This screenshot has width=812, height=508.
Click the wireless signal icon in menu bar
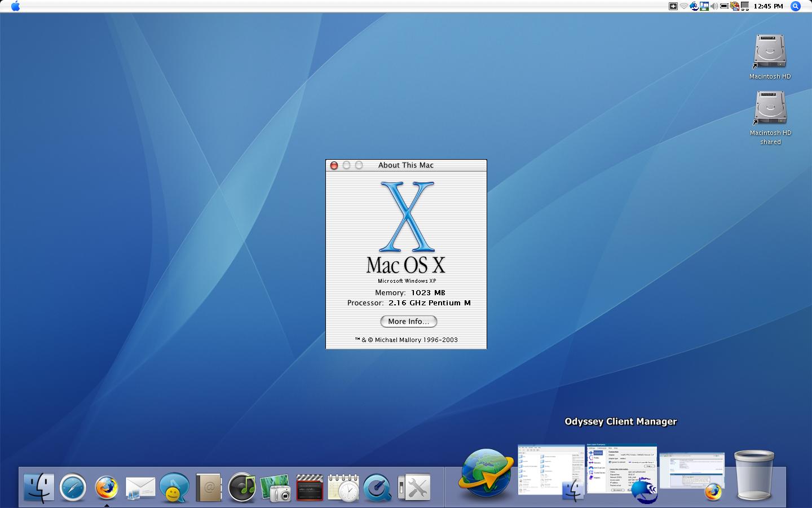click(x=684, y=6)
